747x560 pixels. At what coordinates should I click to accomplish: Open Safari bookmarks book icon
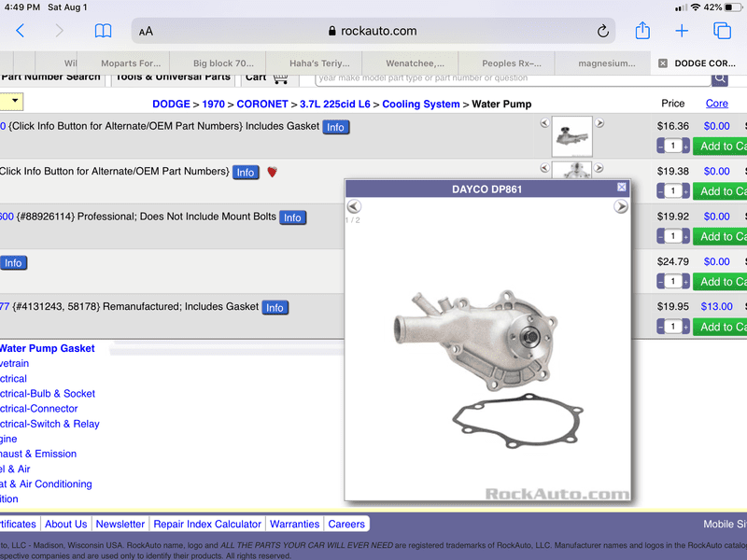[x=103, y=31]
